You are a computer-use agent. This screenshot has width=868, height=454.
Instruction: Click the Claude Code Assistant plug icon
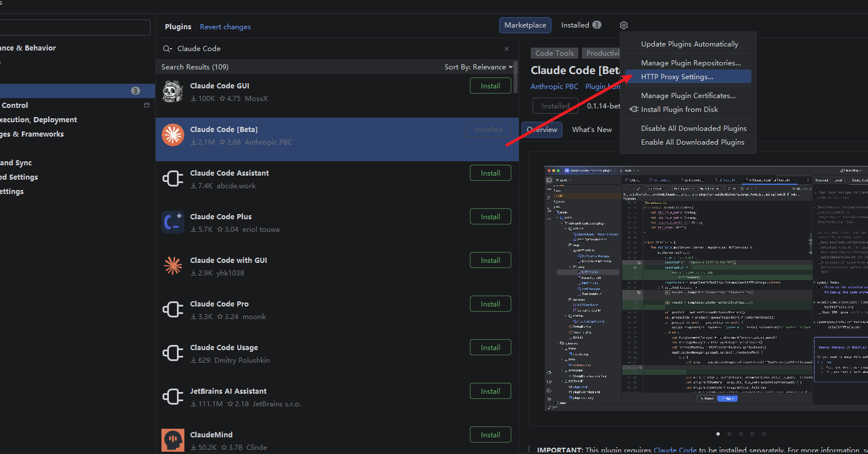point(173,179)
